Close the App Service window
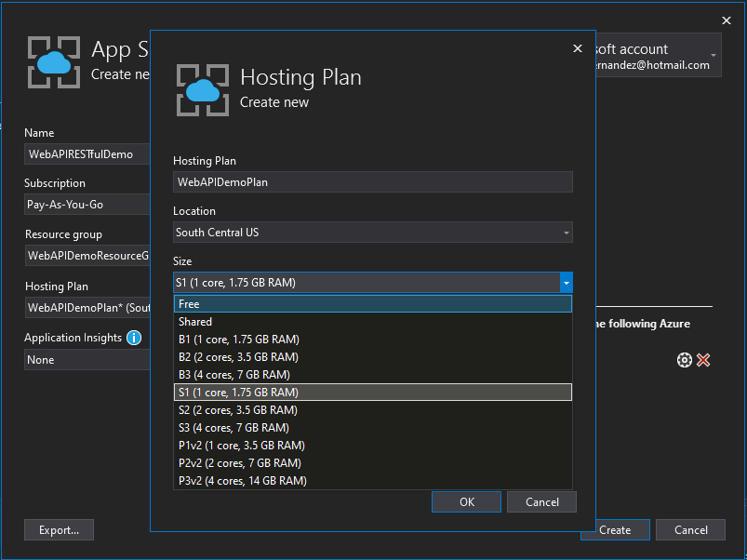Image resolution: width=747 pixels, height=560 pixels. tap(726, 20)
